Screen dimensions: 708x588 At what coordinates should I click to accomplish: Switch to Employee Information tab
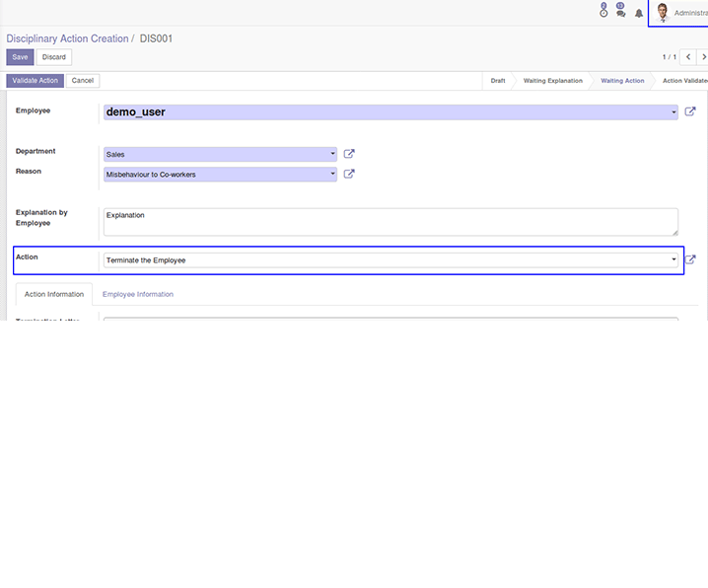click(138, 294)
